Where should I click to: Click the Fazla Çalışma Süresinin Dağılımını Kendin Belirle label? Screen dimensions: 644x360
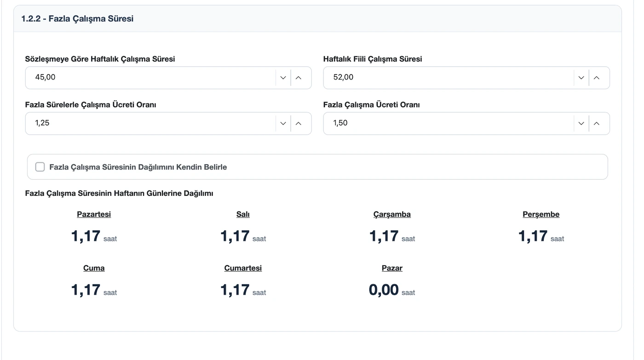[x=138, y=167]
